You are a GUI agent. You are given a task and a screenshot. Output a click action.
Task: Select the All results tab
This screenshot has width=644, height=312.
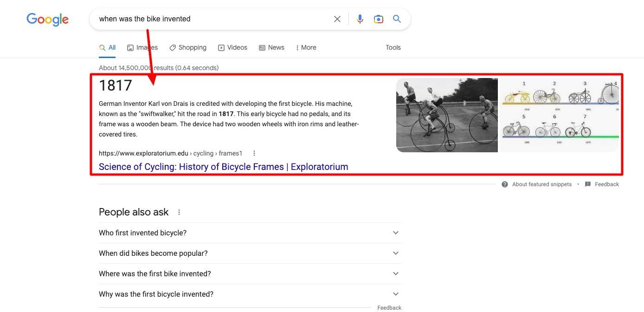click(107, 47)
